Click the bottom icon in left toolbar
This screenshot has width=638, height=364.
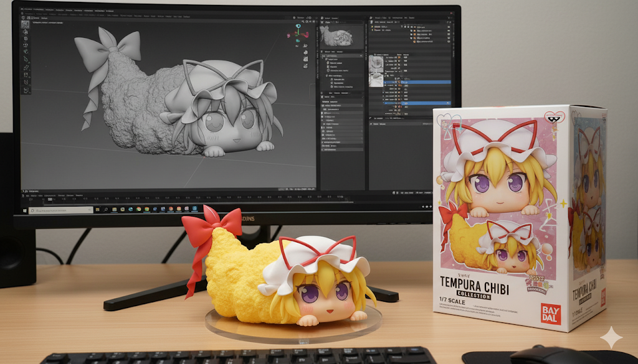[x=26, y=91]
